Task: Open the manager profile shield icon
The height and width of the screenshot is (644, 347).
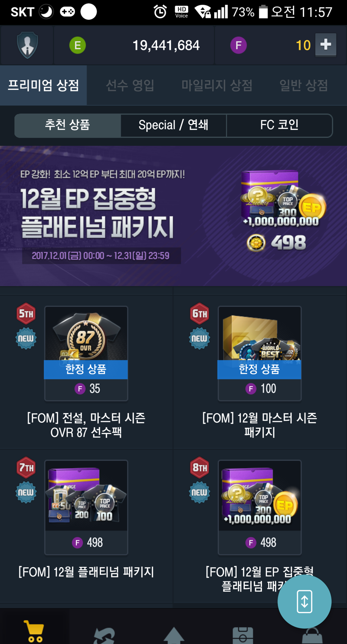Action: click(x=27, y=45)
